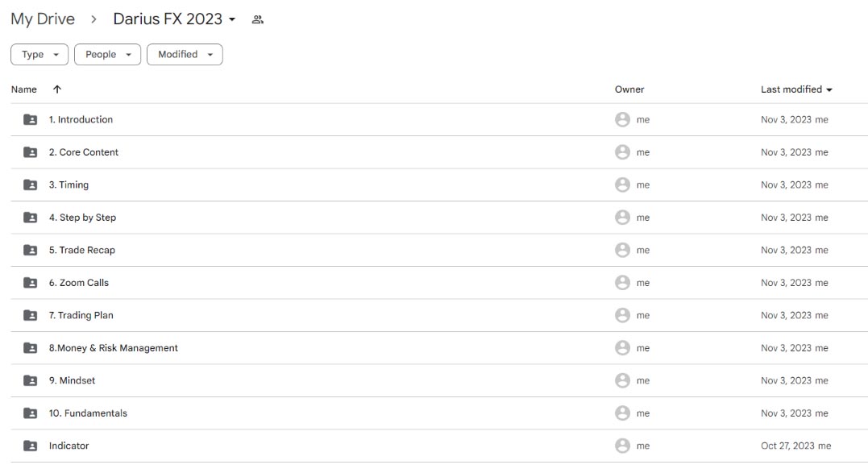Click the shared folder icon for 3. Timing
The height and width of the screenshot is (473, 868).
[x=31, y=185]
